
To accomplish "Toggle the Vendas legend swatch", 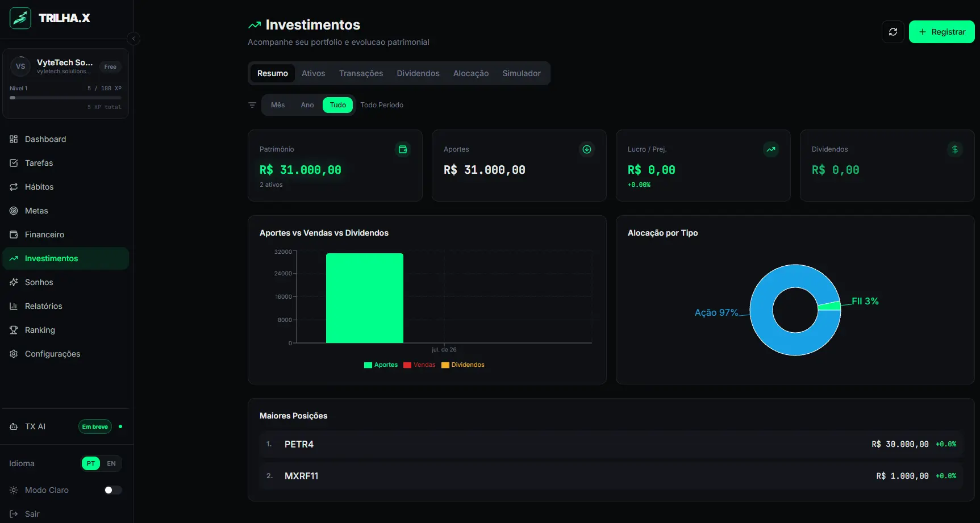I will pos(407,365).
